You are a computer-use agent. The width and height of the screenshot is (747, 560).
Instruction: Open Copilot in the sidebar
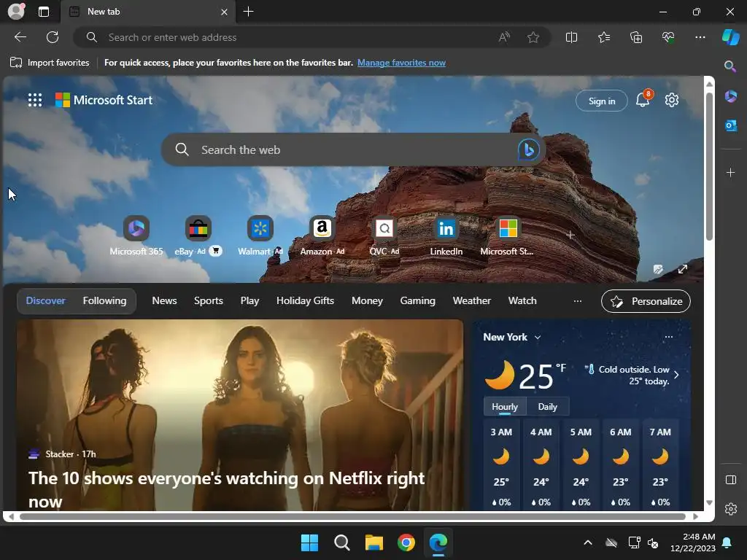pos(730,37)
